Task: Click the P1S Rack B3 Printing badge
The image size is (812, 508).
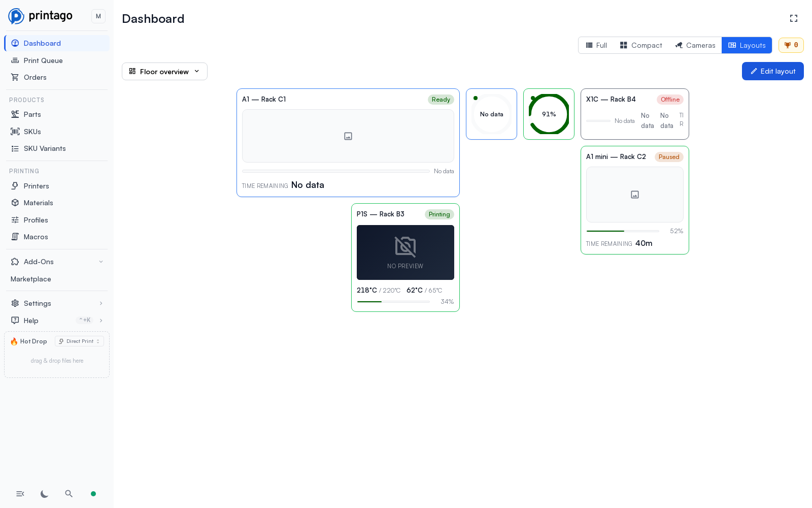Action: 439,214
